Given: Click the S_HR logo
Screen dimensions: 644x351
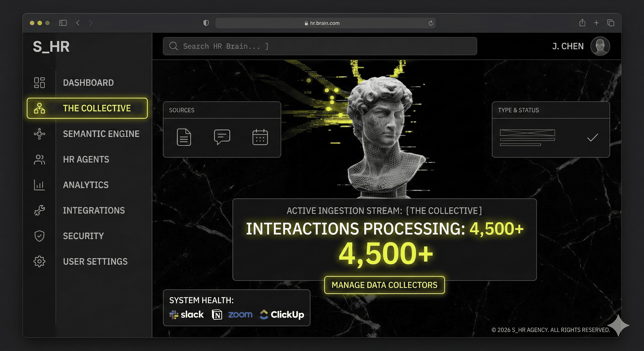Looking at the screenshot, I should coord(51,47).
